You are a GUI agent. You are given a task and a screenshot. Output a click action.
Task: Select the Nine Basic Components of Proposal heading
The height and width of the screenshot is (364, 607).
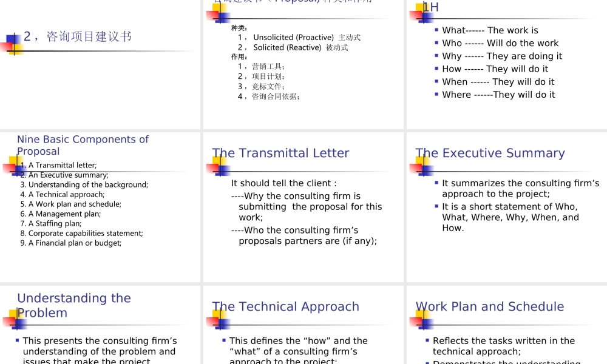click(x=83, y=145)
